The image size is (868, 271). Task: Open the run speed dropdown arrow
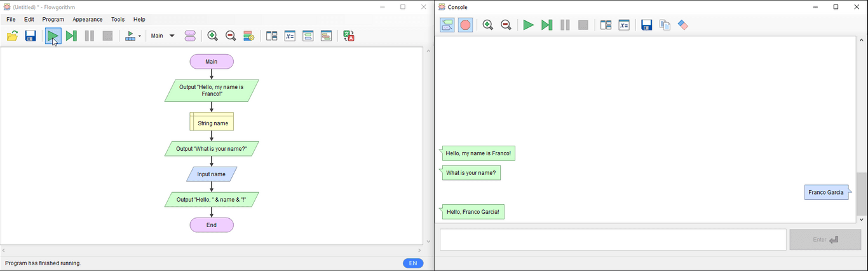(139, 36)
